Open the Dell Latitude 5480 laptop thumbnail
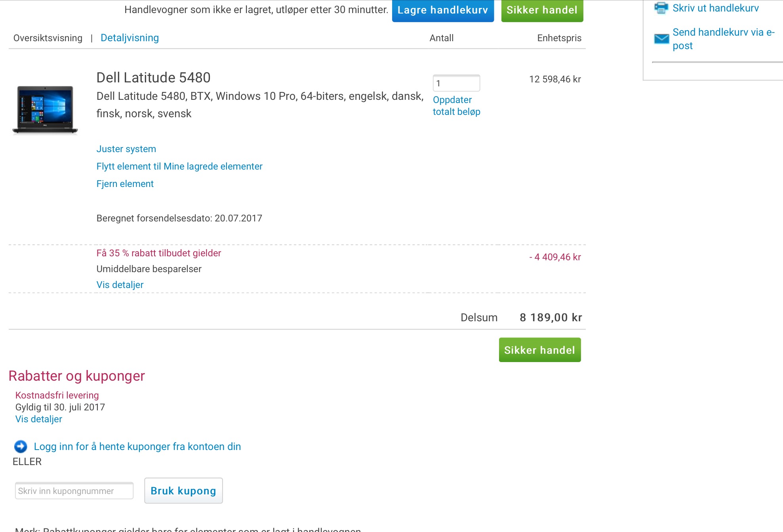The height and width of the screenshot is (532, 783). [x=45, y=110]
